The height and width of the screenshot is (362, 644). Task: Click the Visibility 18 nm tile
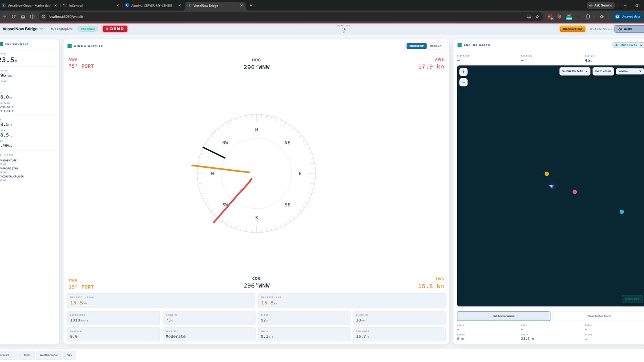tap(399, 318)
